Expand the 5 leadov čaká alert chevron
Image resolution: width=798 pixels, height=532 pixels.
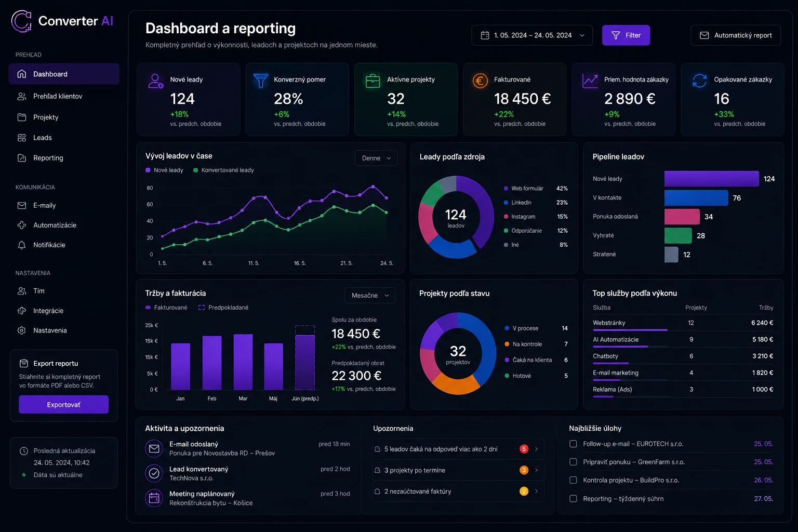tap(536, 449)
